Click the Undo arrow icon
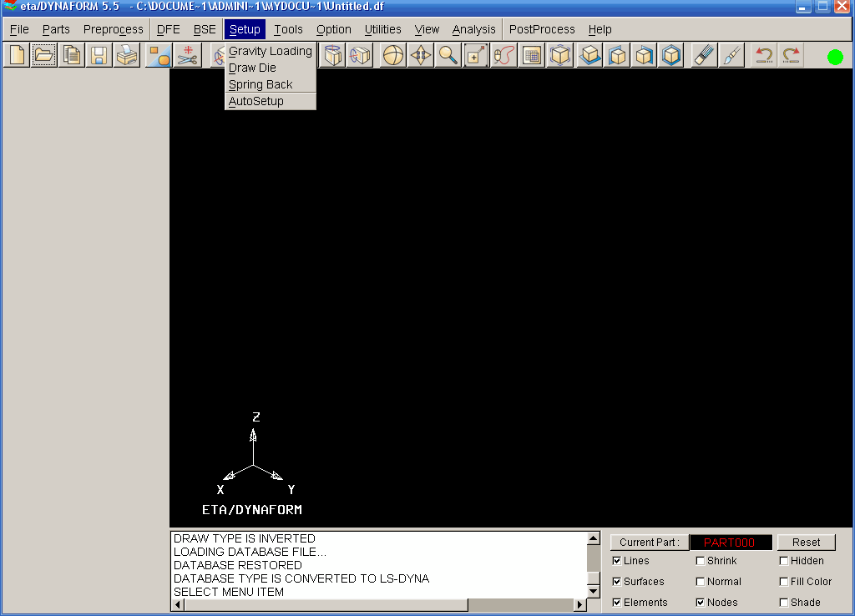The width and height of the screenshot is (855, 616). pos(763,55)
